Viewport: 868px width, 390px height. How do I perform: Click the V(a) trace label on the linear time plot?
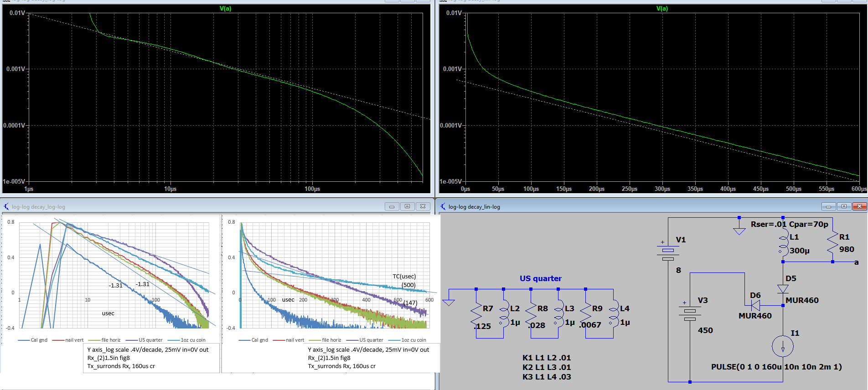pos(662,9)
